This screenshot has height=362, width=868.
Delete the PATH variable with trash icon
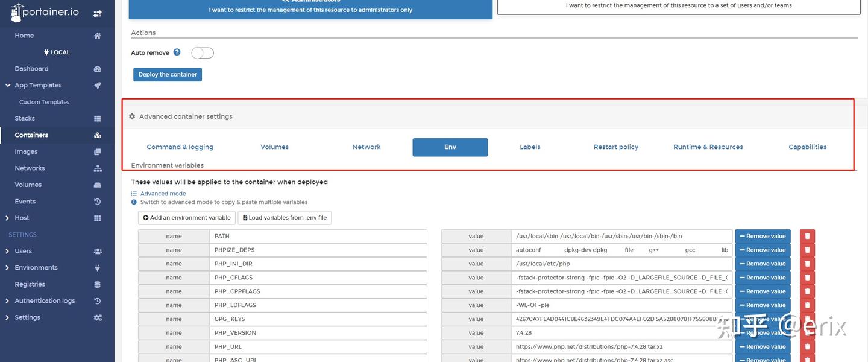807,235
